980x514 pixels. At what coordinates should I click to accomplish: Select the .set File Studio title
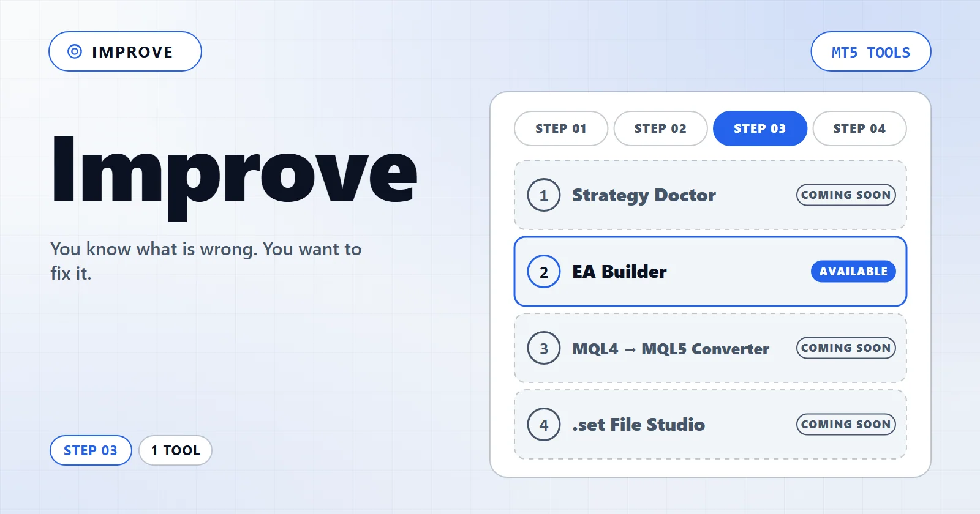point(638,425)
